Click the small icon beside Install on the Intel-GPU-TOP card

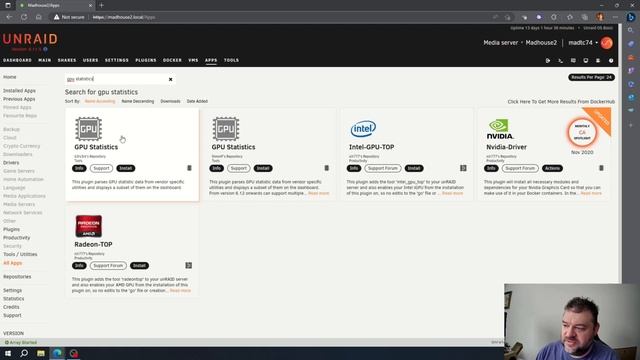pos(463,168)
